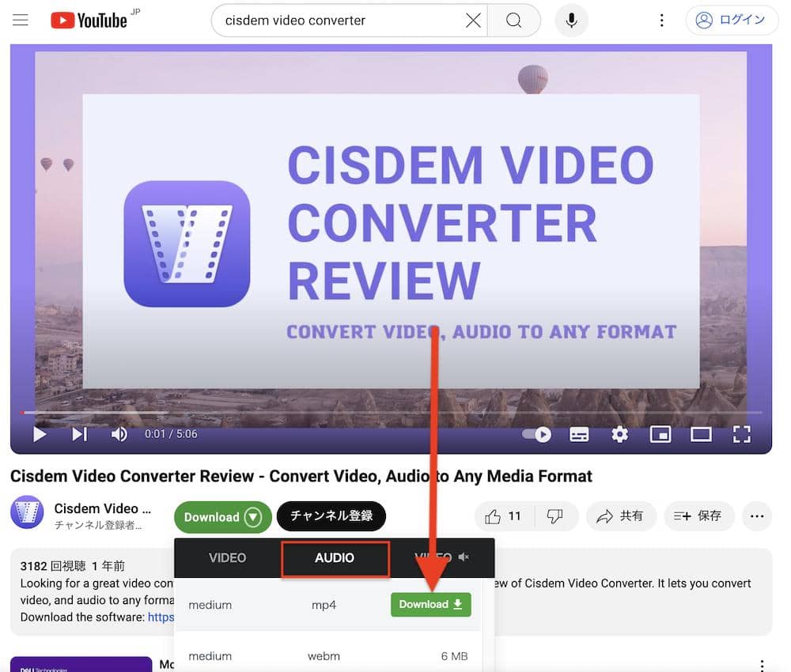Select the AUDIO tab in download panel

tap(335, 558)
